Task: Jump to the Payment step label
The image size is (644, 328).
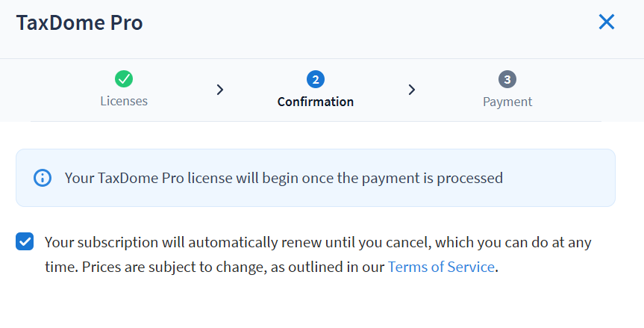Action: (x=507, y=102)
